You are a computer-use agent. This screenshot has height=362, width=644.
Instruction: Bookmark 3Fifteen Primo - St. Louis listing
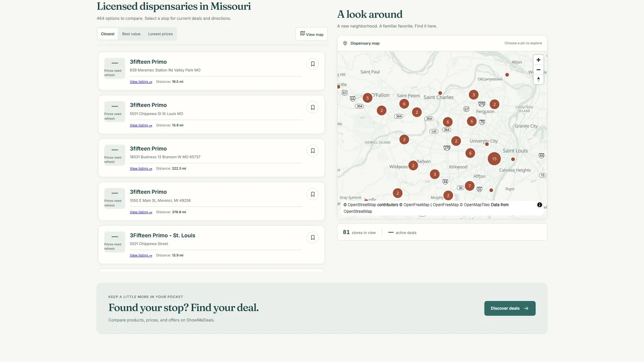313,238
